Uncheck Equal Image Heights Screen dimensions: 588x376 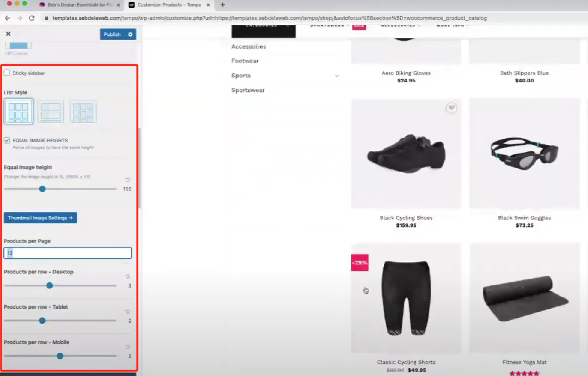point(7,140)
